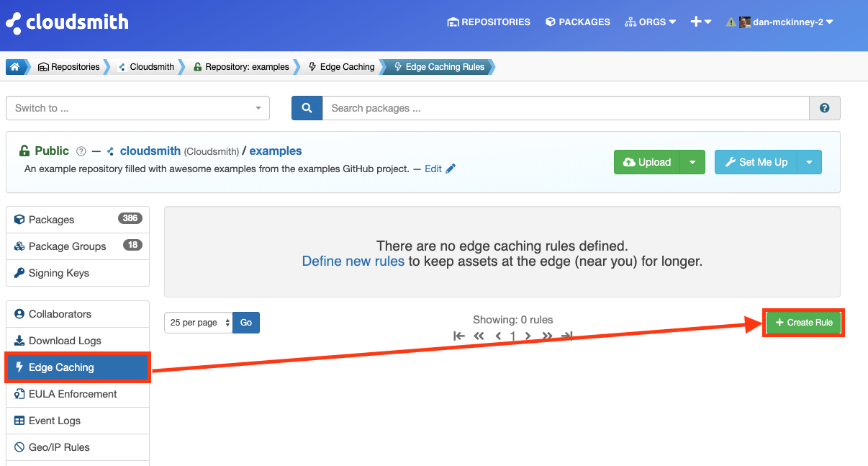Open Event Logs in sidebar
Viewport: 868px width, 466px height.
click(x=78, y=421)
